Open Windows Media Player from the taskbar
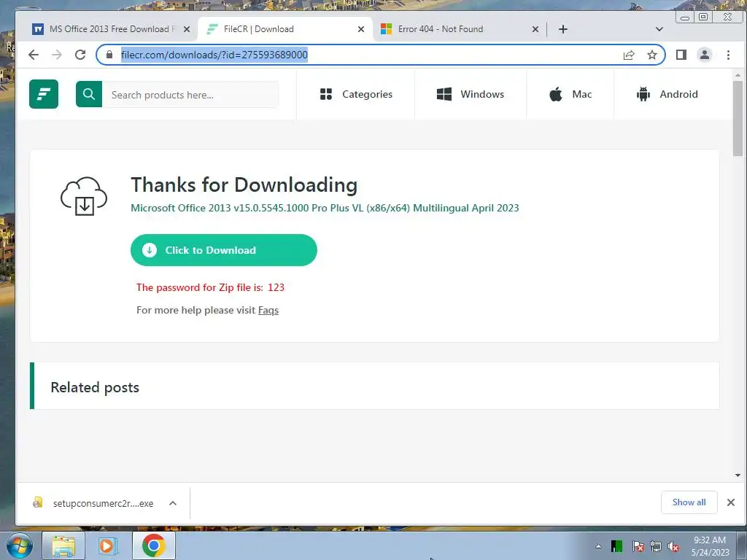Screen dimensions: 747x560 pyautogui.click(x=107, y=545)
